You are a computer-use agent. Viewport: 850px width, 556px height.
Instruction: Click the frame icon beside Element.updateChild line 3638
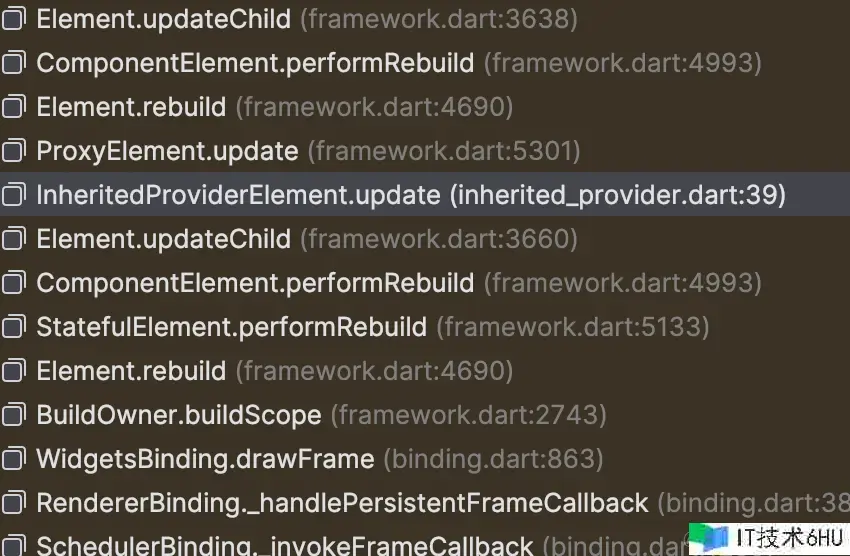(x=13, y=20)
